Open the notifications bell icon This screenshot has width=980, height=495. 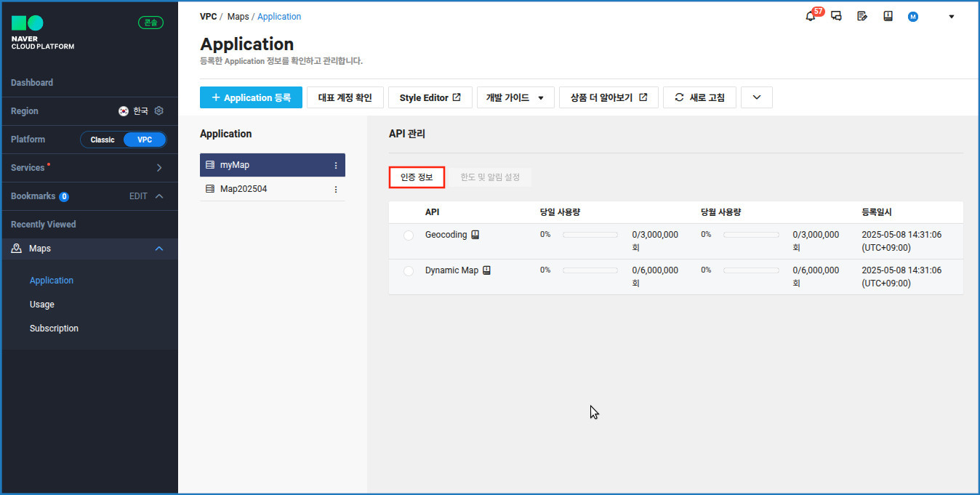tap(811, 17)
